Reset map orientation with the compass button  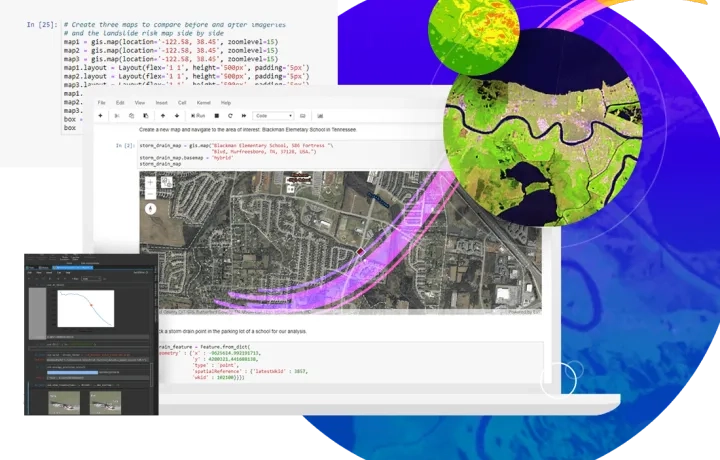pos(151,209)
